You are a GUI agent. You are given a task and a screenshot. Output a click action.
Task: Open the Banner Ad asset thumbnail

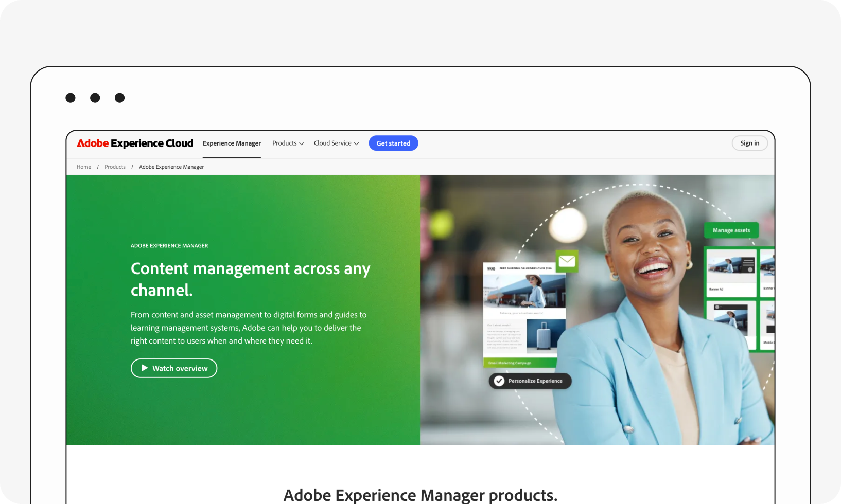pyautogui.click(x=731, y=273)
